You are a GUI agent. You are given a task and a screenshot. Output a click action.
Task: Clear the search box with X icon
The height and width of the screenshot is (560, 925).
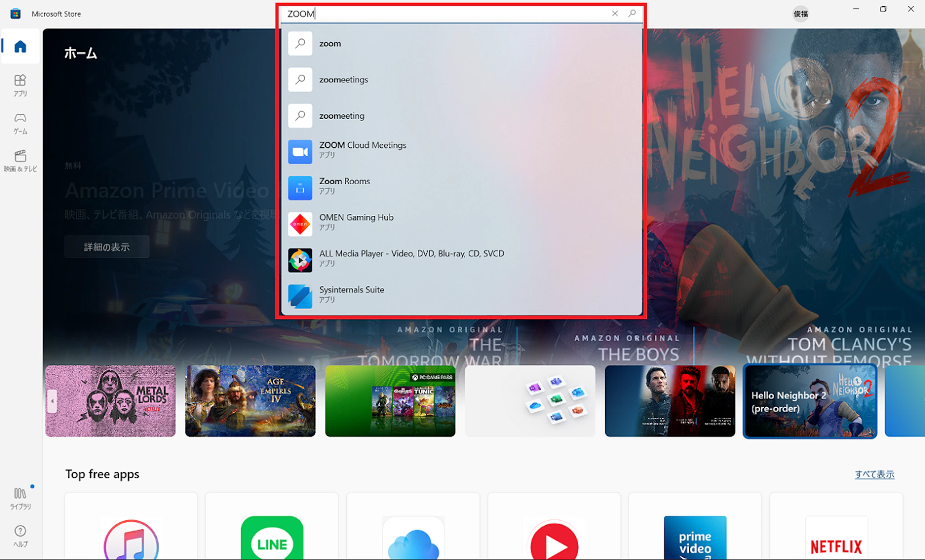tap(615, 14)
